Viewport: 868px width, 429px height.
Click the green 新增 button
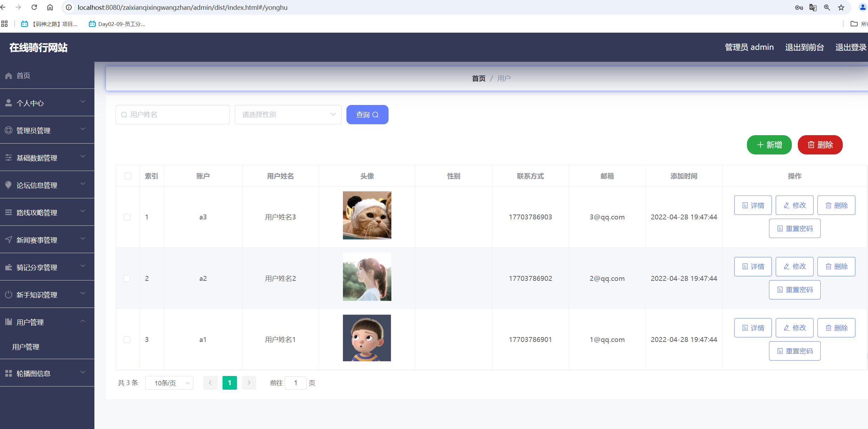(769, 145)
